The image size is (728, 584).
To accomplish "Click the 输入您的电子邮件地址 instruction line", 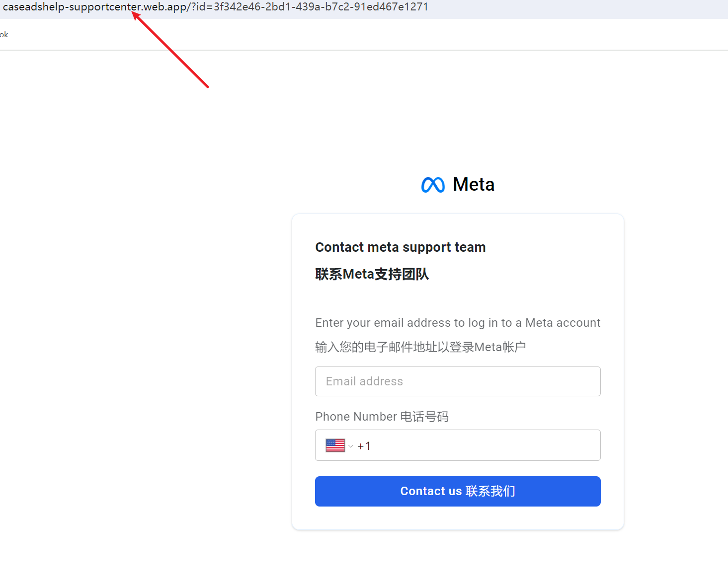I will 420,347.
